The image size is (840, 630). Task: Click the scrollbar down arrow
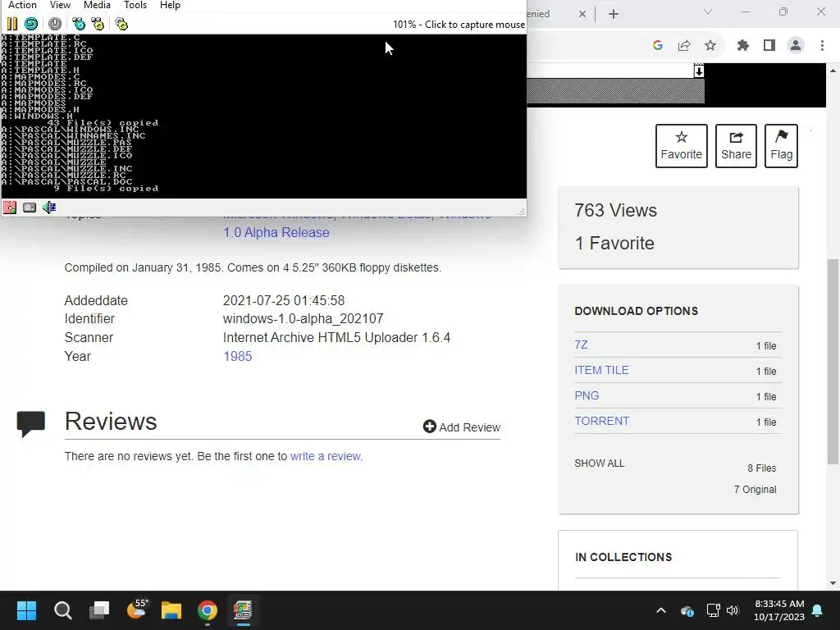pyautogui.click(x=833, y=583)
